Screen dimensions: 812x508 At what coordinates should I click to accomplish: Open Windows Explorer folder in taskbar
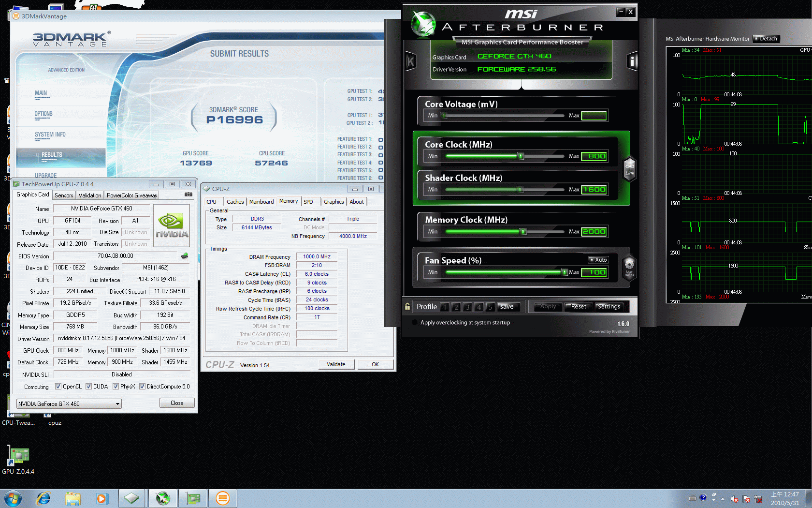(x=73, y=498)
